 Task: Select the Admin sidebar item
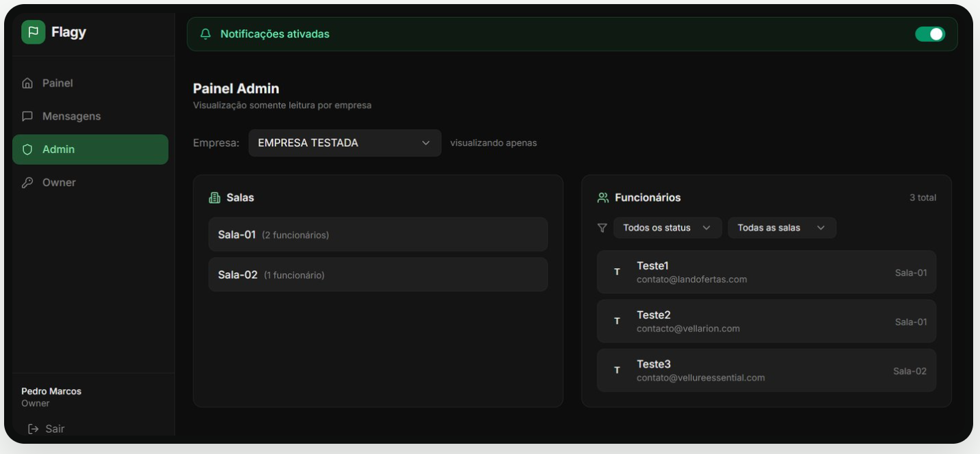tap(90, 149)
